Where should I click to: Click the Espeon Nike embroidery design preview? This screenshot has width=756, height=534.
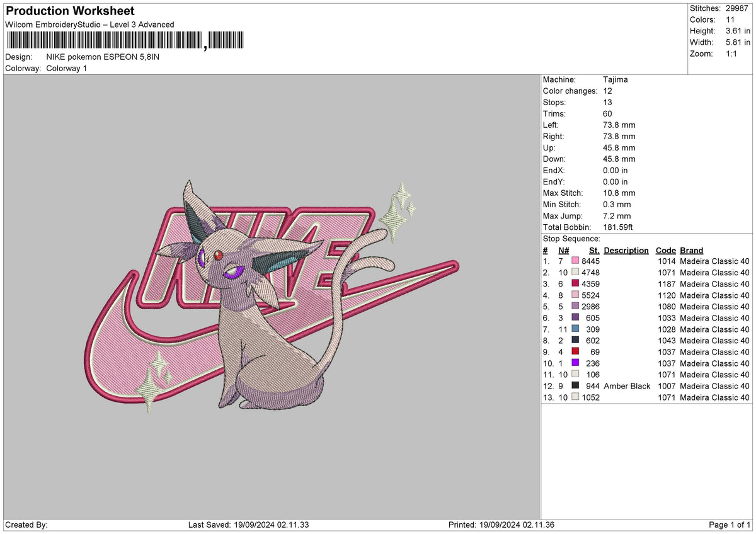[272, 296]
